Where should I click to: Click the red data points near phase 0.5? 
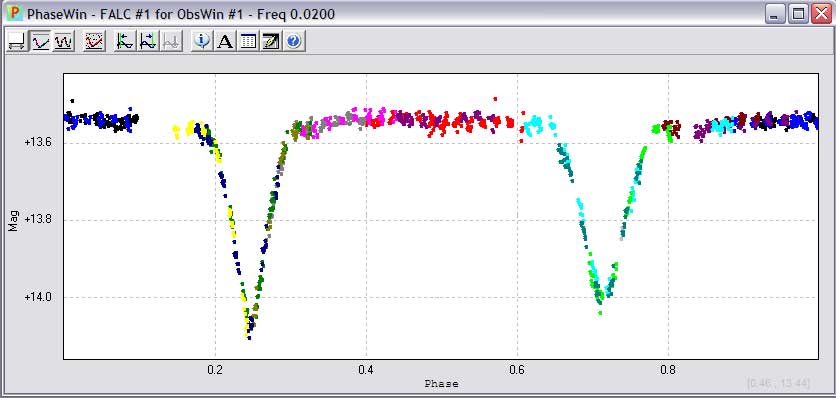[443, 123]
